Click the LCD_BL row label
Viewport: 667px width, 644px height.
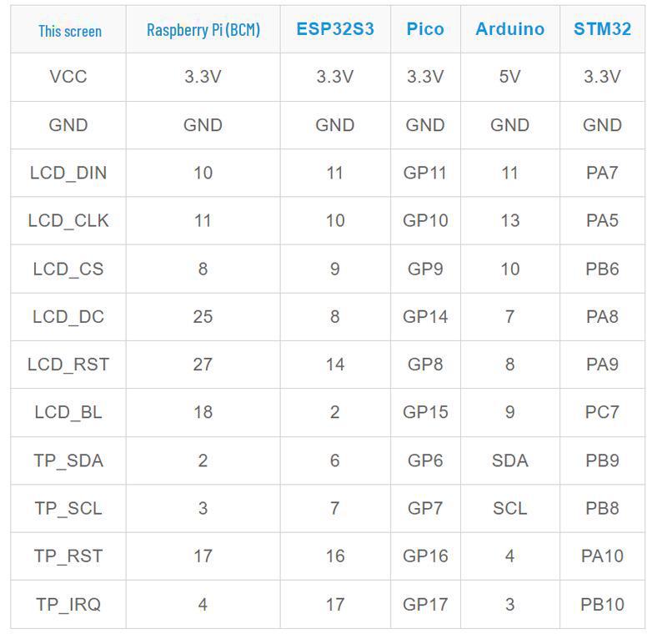(x=68, y=412)
